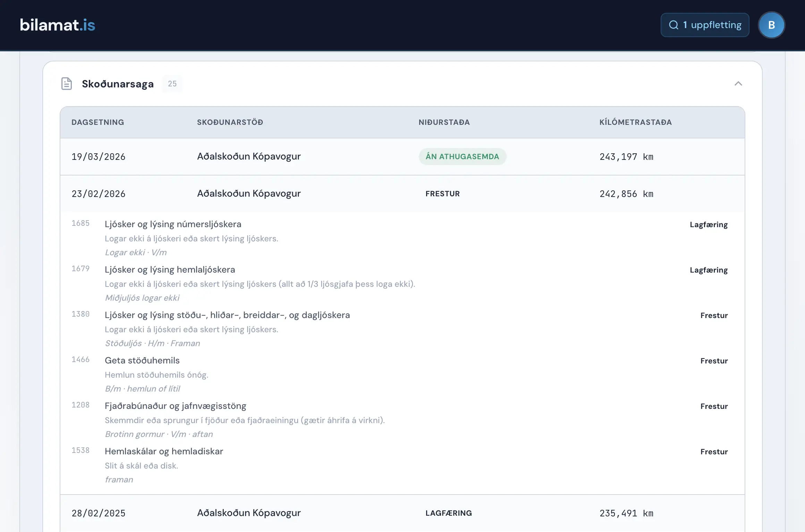Viewport: 805px width, 532px height.
Task: Click the B/m · hemlun of lítil note
Action: (x=142, y=389)
